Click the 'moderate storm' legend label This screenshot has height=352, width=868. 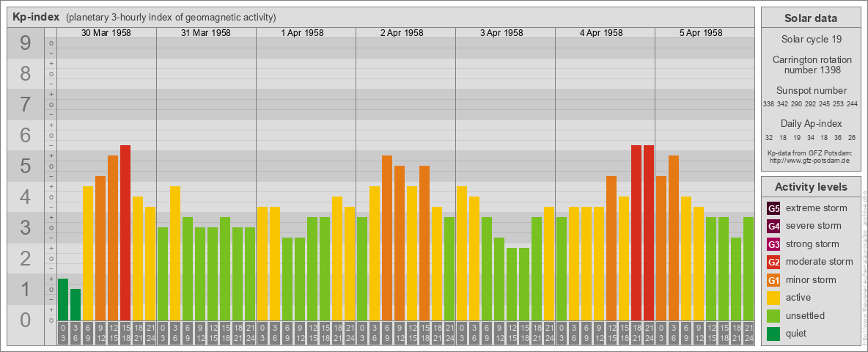coord(820,262)
